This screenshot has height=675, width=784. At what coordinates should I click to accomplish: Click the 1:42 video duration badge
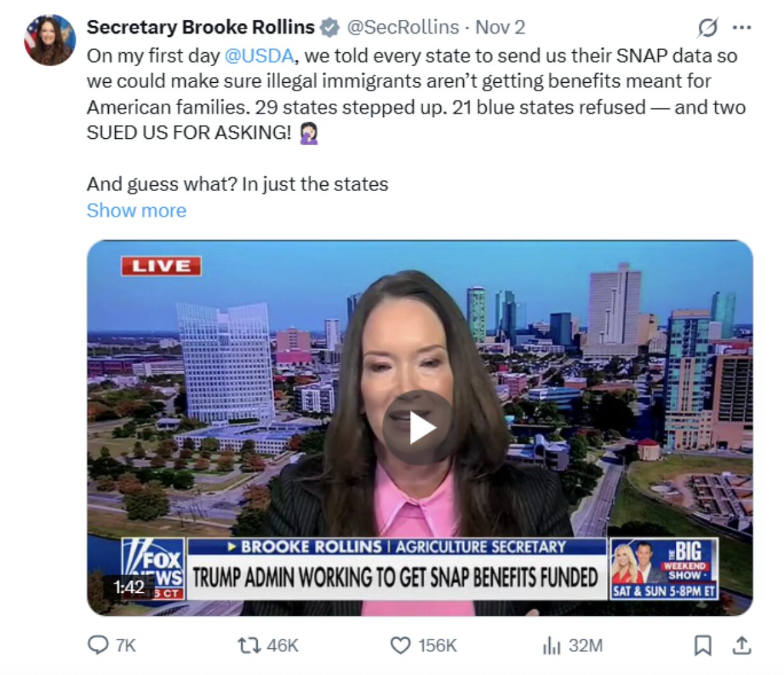click(129, 586)
